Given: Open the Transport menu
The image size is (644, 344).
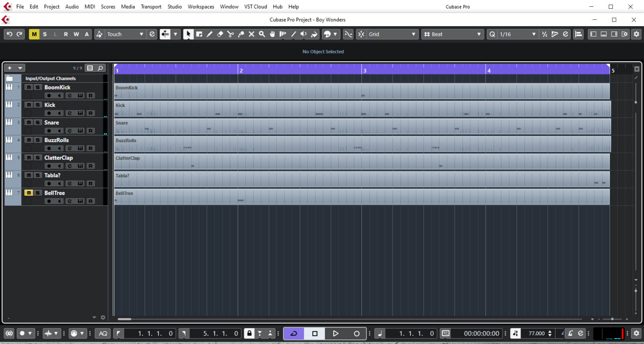Looking at the screenshot, I should click(x=151, y=7).
